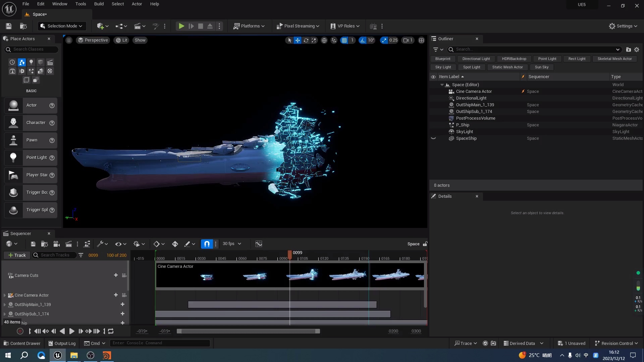Select the Lights category in Place Actors
Image resolution: width=644 pixels, height=362 pixels.
[x=31, y=62]
